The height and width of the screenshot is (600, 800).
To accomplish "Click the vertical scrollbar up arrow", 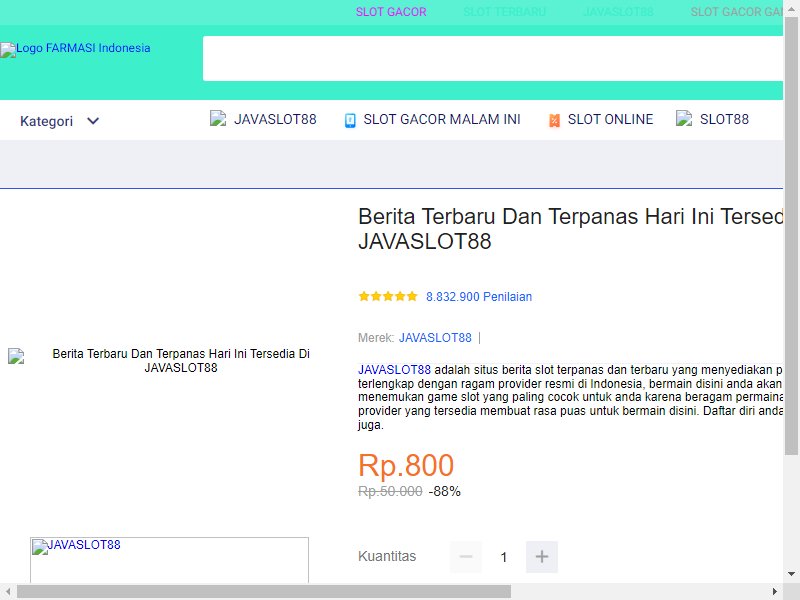I will (x=791, y=8).
